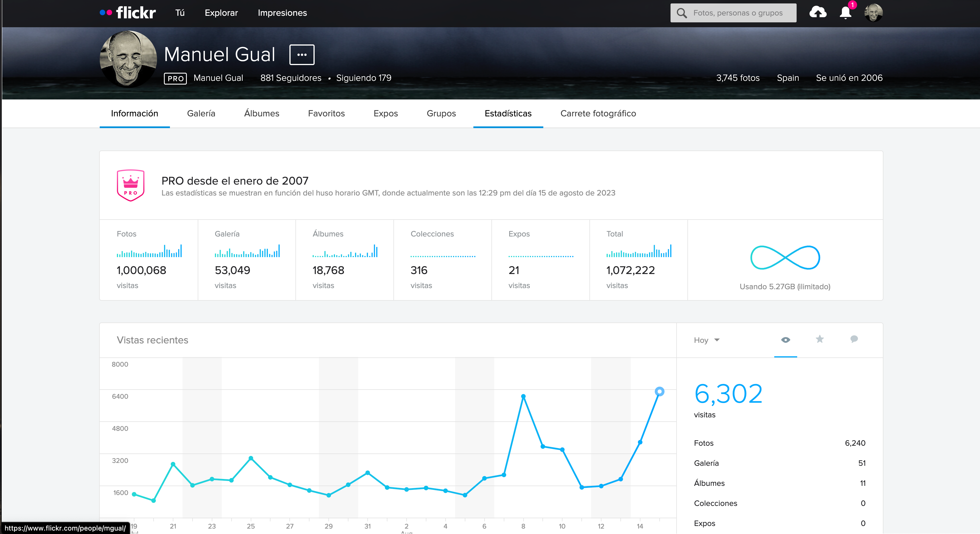Switch stats to views eye icon

786,340
